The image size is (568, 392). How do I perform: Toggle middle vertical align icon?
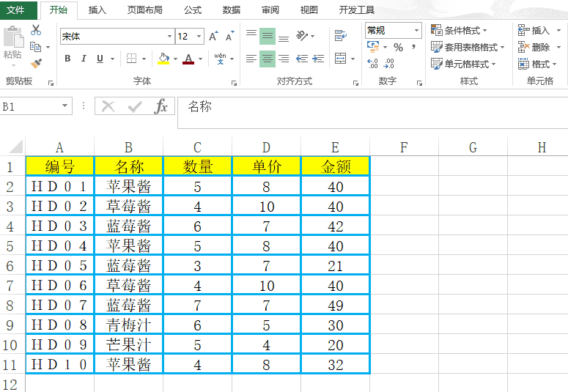pyautogui.click(x=268, y=36)
